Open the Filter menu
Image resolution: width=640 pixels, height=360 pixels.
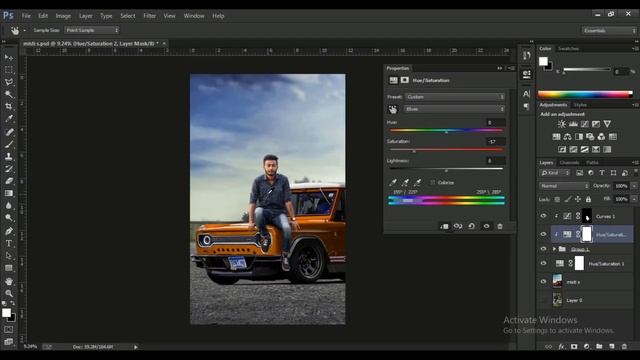point(149,16)
